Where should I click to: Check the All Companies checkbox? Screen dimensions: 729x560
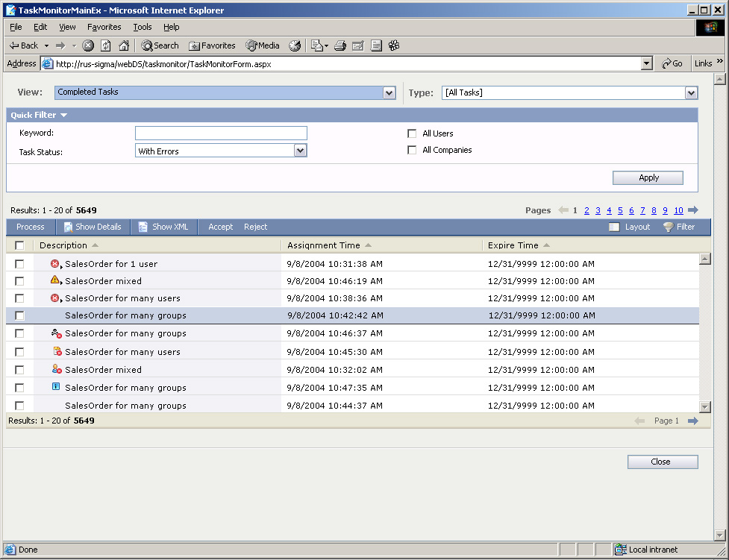[x=412, y=150]
